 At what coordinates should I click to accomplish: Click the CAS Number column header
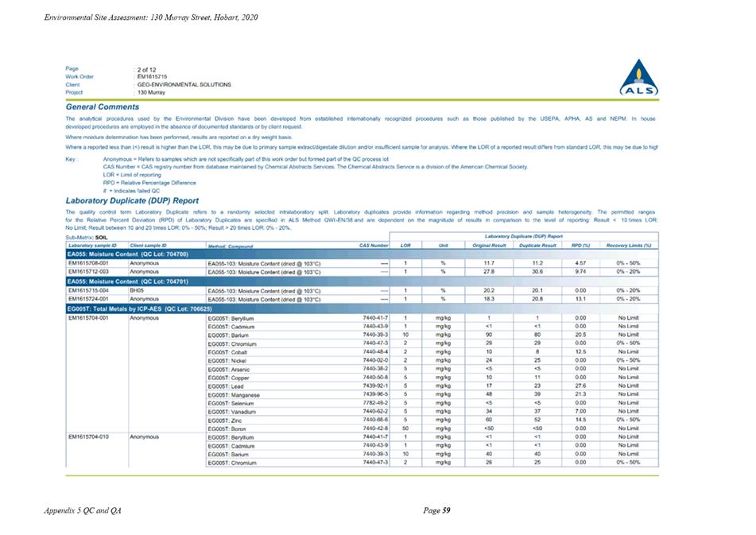pyautogui.click(x=373, y=246)
